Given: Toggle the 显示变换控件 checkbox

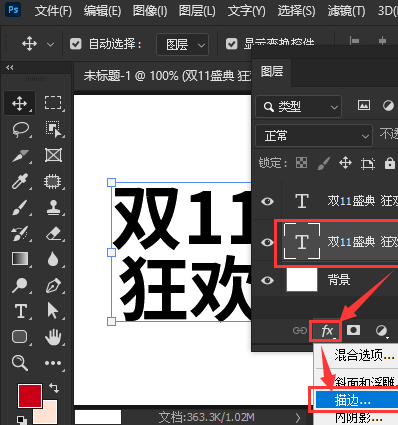Looking at the screenshot, I should click(232, 44).
